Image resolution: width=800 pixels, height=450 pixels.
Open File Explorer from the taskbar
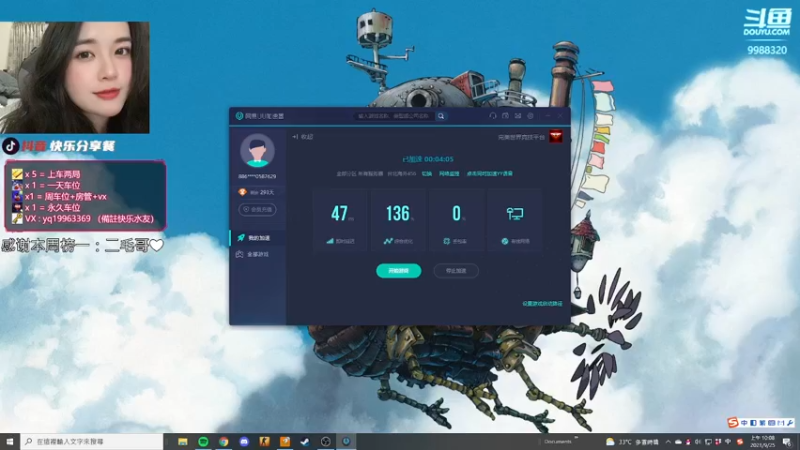click(183, 441)
